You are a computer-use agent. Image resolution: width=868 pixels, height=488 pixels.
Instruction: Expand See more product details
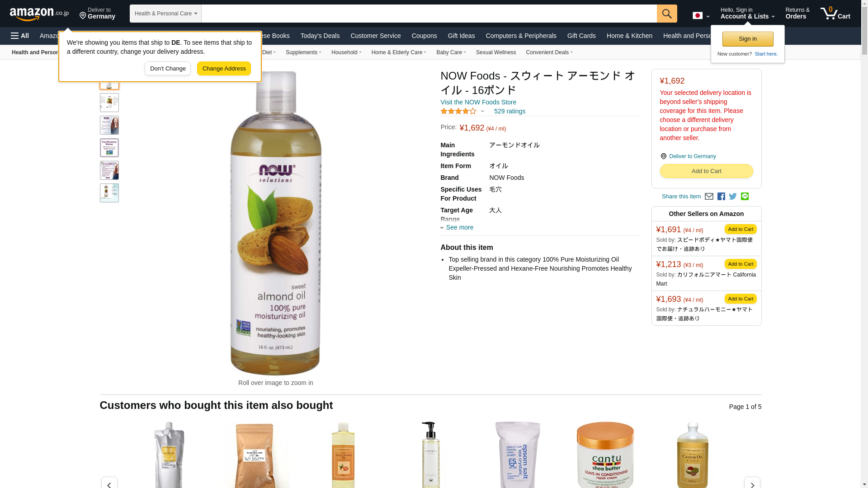[457, 227]
